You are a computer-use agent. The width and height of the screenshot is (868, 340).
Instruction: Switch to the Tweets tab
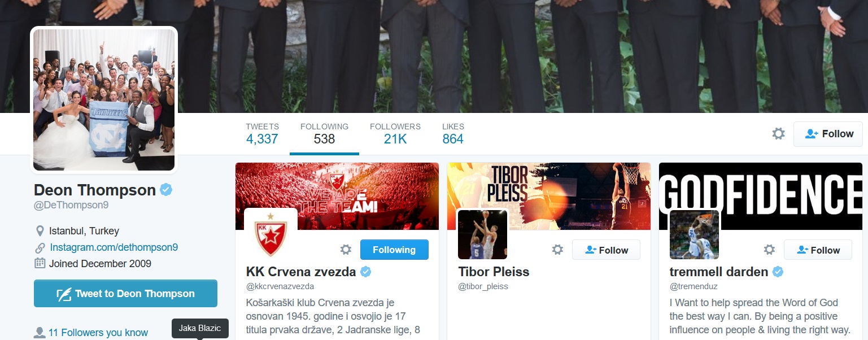pyautogui.click(x=262, y=133)
